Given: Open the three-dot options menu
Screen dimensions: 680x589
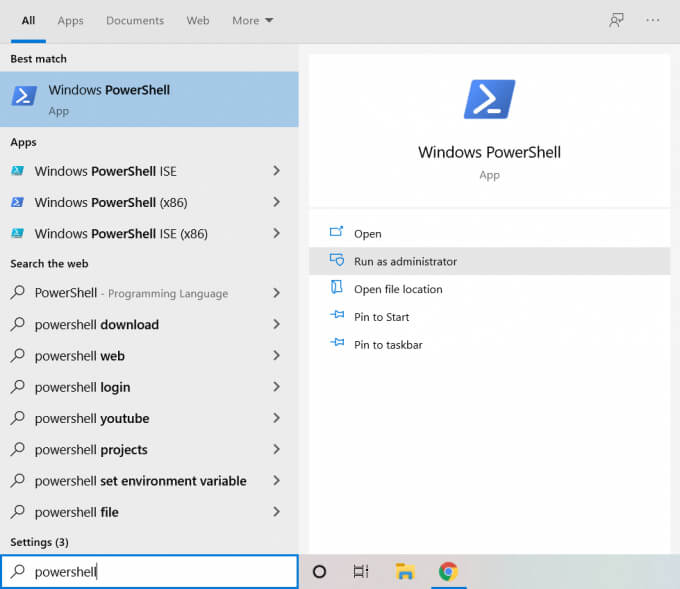Looking at the screenshot, I should click(x=652, y=20).
